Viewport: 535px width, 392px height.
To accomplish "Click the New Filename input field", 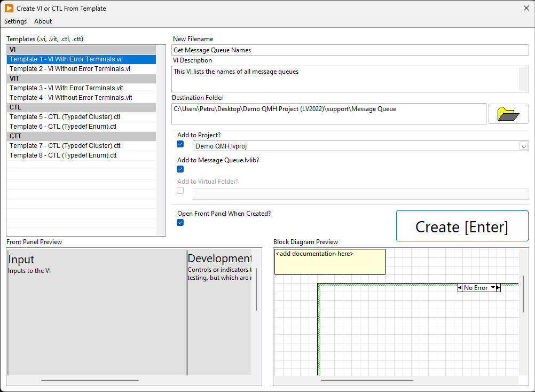I will (x=350, y=50).
